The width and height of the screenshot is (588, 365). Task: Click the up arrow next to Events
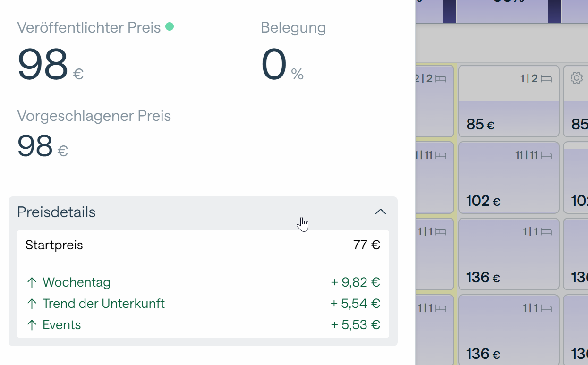click(32, 325)
